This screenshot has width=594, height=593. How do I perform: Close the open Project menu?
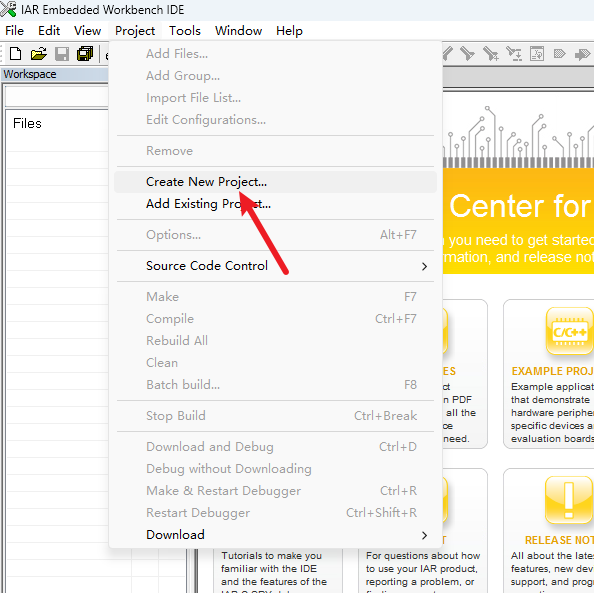pos(135,31)
